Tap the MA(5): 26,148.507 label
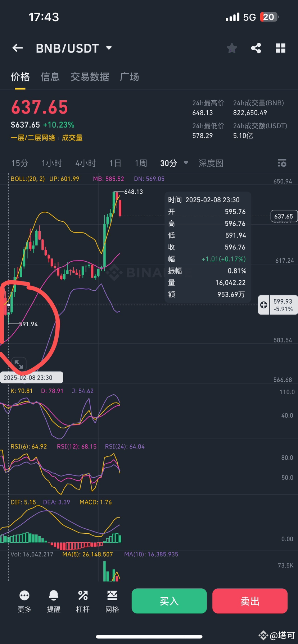This screenshot has width=298, height=644. [87, 555]
